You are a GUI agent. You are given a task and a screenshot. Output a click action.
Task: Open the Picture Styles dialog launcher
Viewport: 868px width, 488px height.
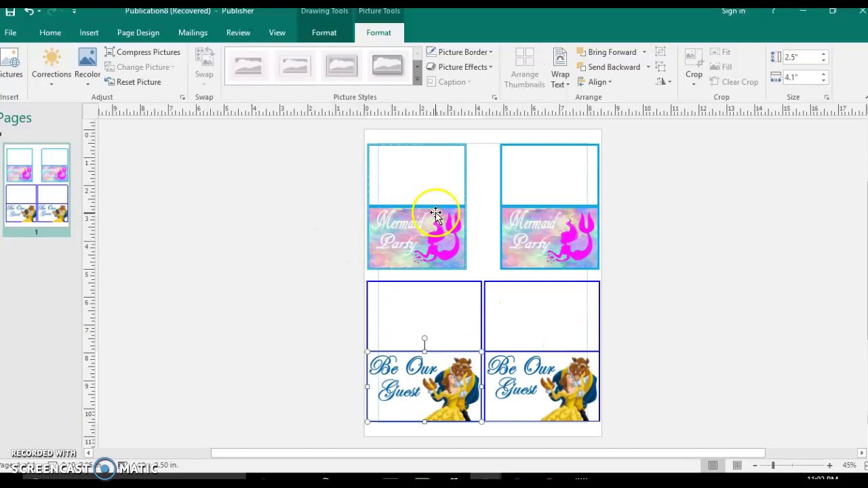(x=494, y=98)
